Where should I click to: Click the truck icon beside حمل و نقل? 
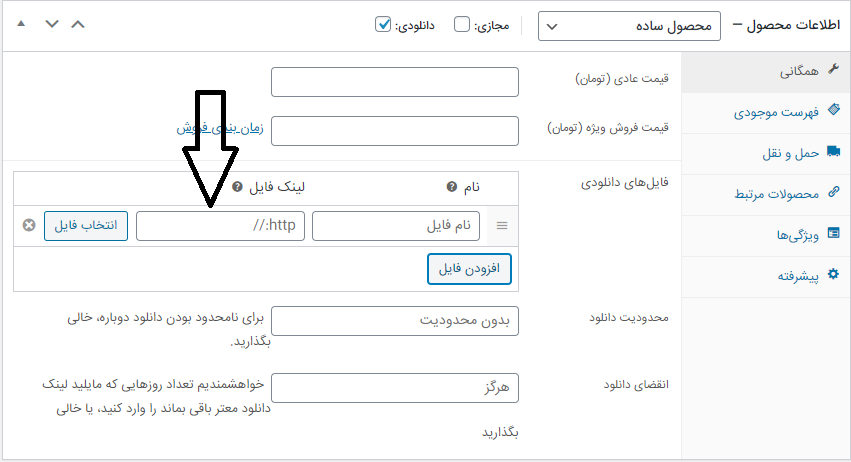point(834,151)
